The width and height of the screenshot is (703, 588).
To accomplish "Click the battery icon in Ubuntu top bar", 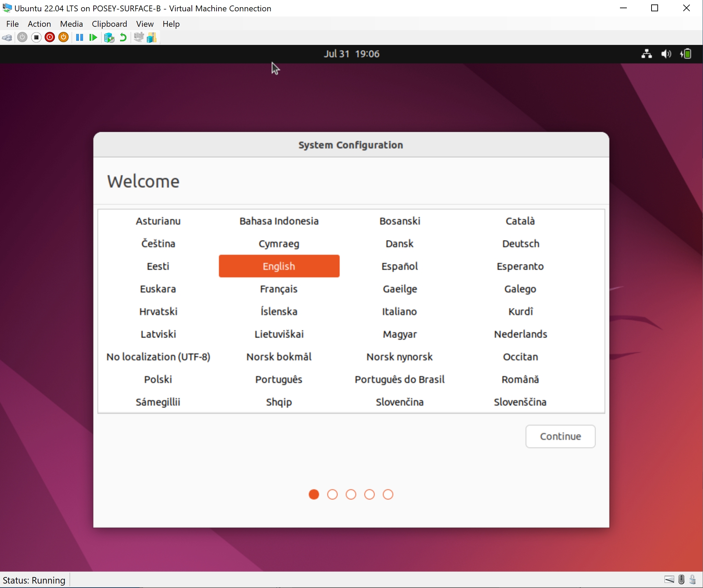I will click(686, 54).
